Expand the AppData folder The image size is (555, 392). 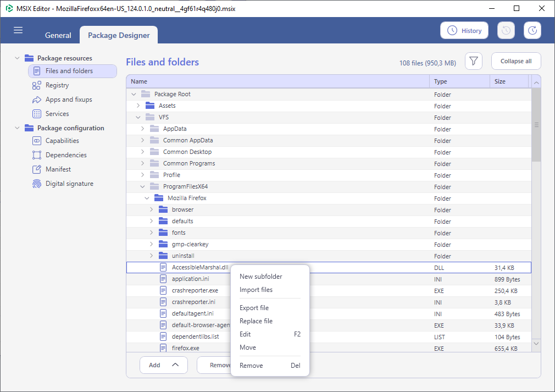142,129
